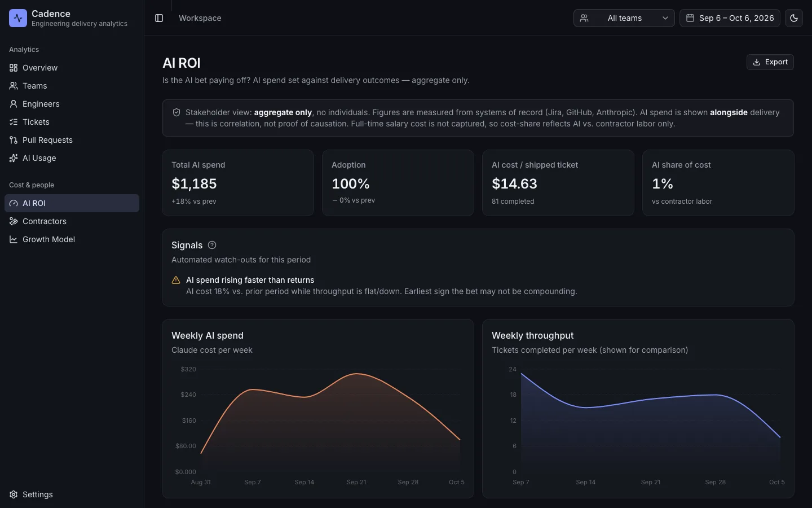Click the Sep 28 label on throughput chart
The image size is (812, 508).
coord(716,482)
